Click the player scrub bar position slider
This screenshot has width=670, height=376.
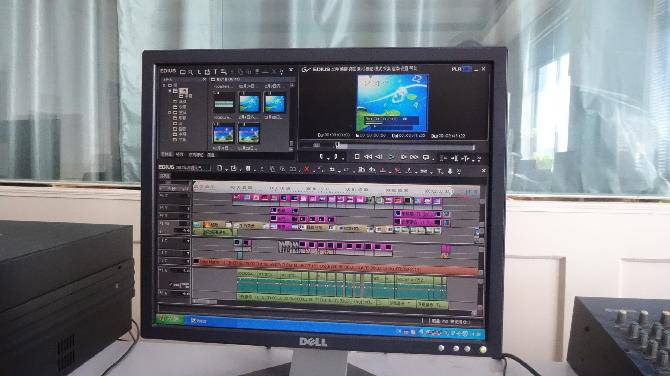[338, 146]
